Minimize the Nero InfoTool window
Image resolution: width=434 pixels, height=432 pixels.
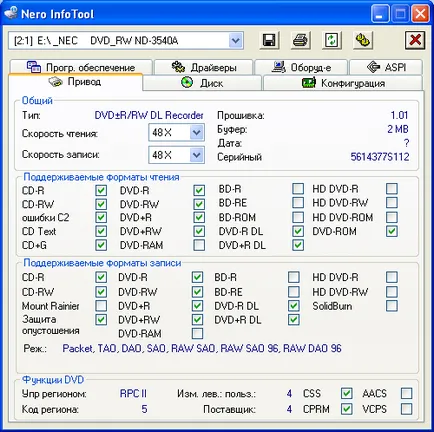[x=379, y=14]
